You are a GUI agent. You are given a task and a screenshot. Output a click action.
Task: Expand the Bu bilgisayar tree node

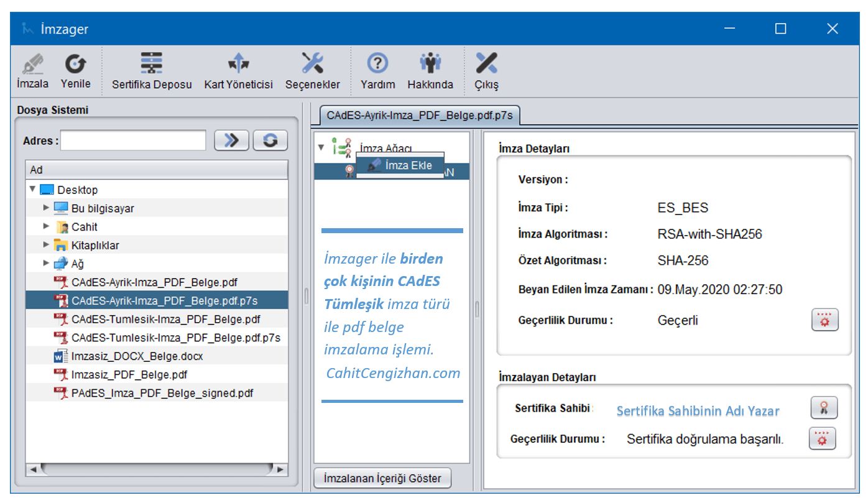[46, 208]
